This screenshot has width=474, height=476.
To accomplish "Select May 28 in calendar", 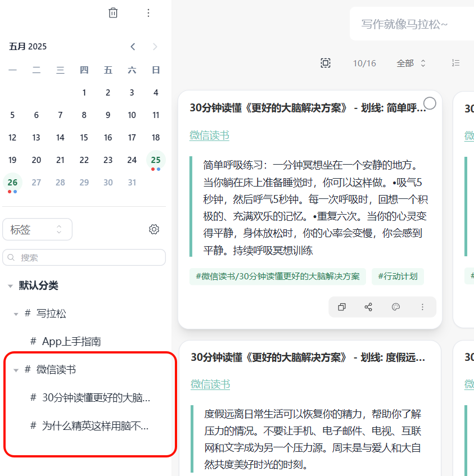I will (60, 183).
